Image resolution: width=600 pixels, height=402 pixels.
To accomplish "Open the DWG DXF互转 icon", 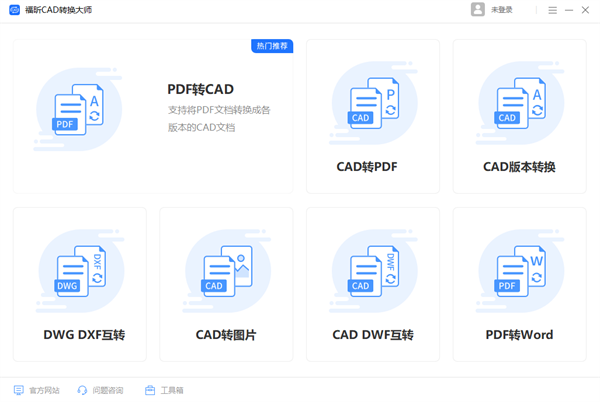I will (80, 271).
